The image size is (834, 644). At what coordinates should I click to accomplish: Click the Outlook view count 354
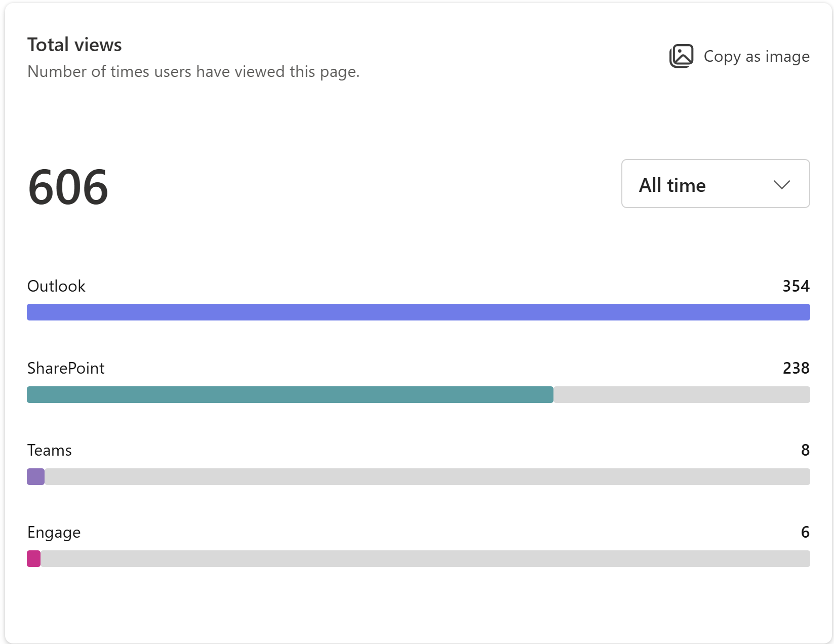point(796,286)
